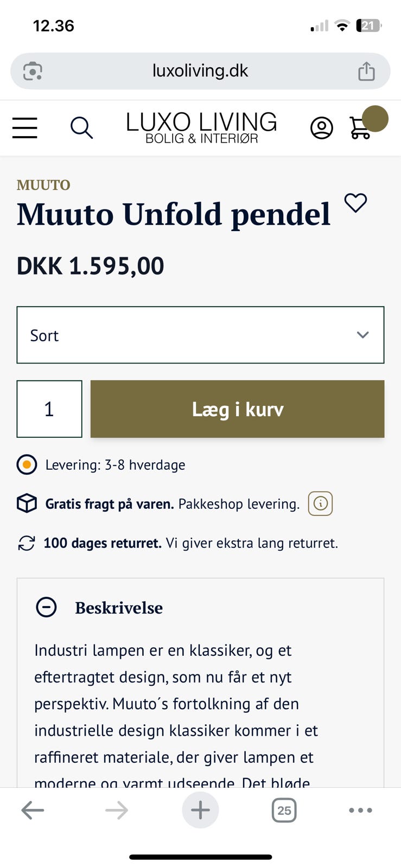This screenshot has height=868, width=401.
Task: Click the Luxo Living logo
Action: (x=201, y=128)
